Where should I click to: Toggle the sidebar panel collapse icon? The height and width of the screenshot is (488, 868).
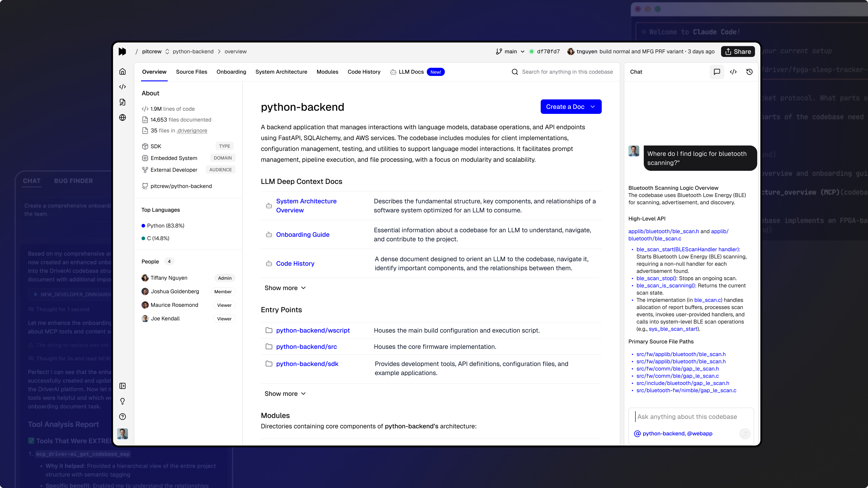click(x=123, y=386)
